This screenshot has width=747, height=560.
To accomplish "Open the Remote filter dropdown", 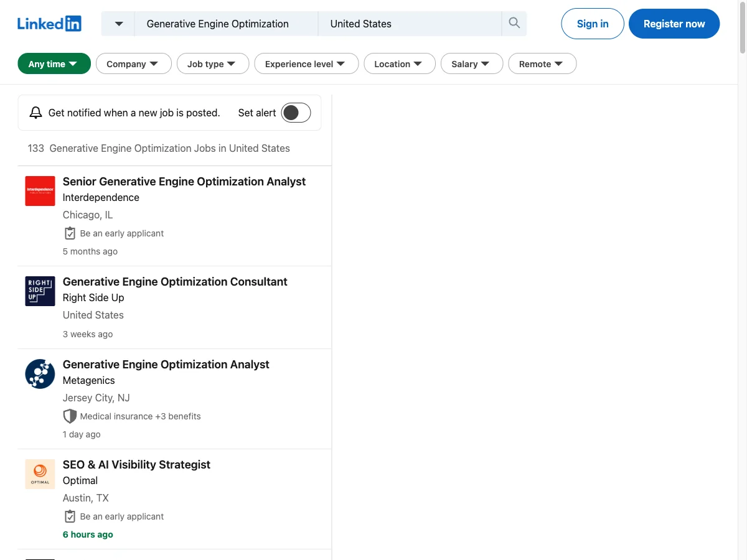I will click(542, 63).
